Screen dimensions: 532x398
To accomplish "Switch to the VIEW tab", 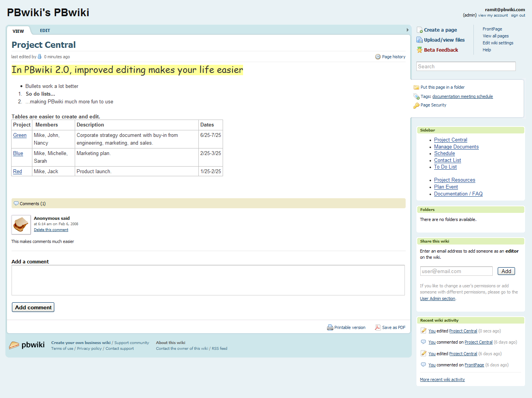I will point(18,31).
